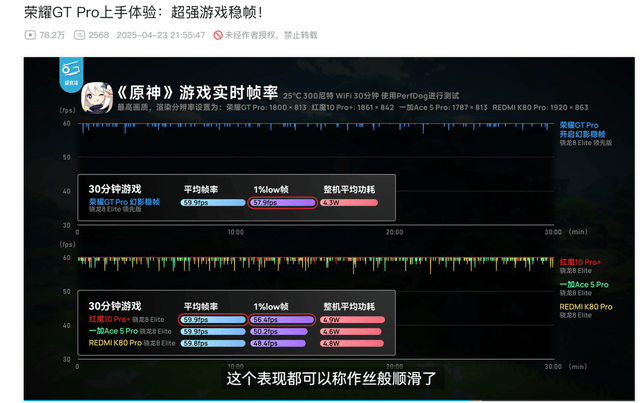Screen dimensions: 640x403
Task: Click the 20:00 marker on upper chart axis
Action: 394,232
